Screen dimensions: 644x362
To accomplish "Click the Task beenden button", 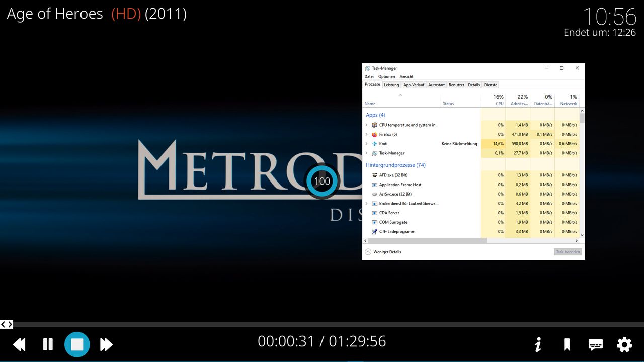I will [x=568, y=252].
